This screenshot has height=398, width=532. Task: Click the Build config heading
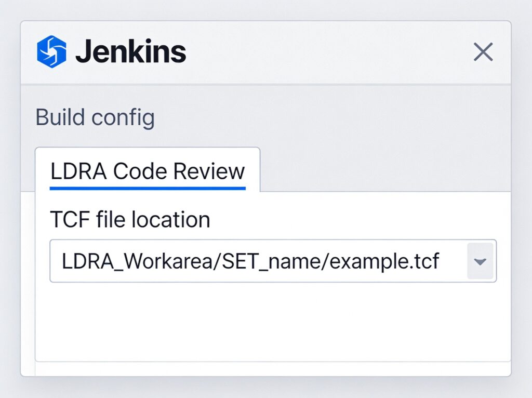(95, 118)
